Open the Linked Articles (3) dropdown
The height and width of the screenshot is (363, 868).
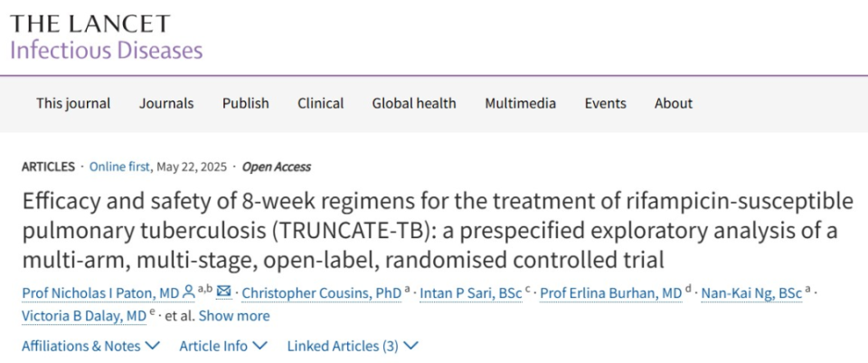(353, 346)
